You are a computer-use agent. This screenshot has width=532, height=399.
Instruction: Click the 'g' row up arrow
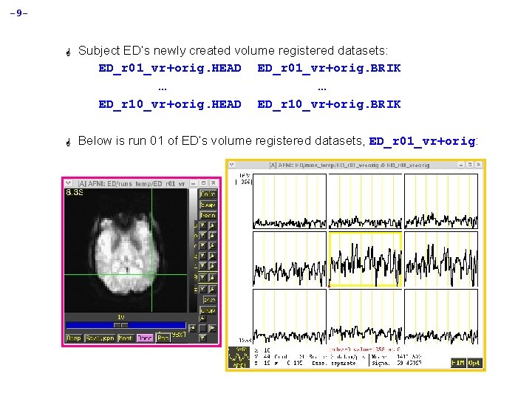pos(212,256)
